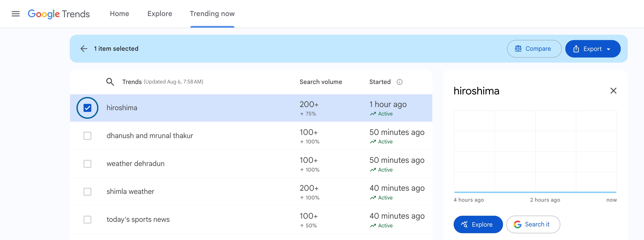Click the Search it button

click(x=533, y=224)
